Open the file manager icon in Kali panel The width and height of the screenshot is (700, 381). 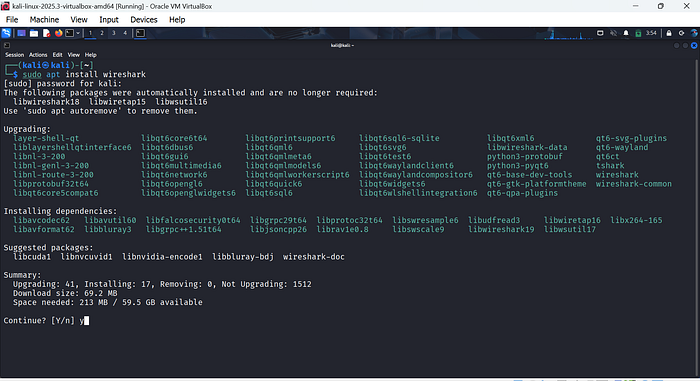coord(34,33)
